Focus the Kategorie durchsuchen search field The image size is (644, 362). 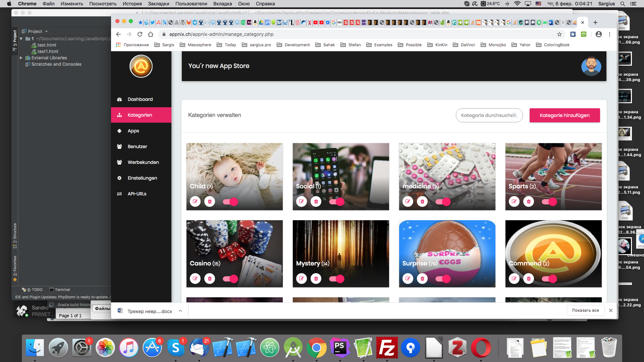pyautogui.click(x=486, y=115)
